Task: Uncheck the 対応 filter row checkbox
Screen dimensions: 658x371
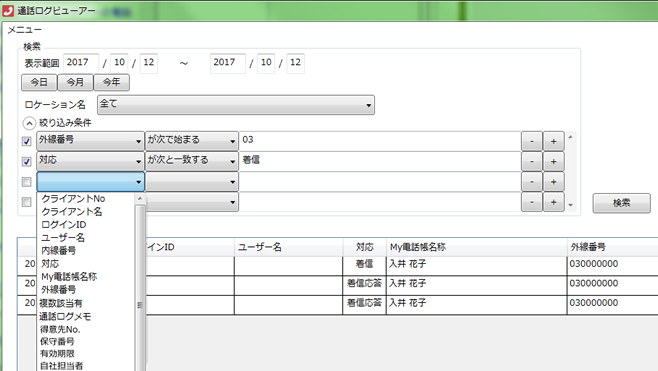Action: (26, 162)
